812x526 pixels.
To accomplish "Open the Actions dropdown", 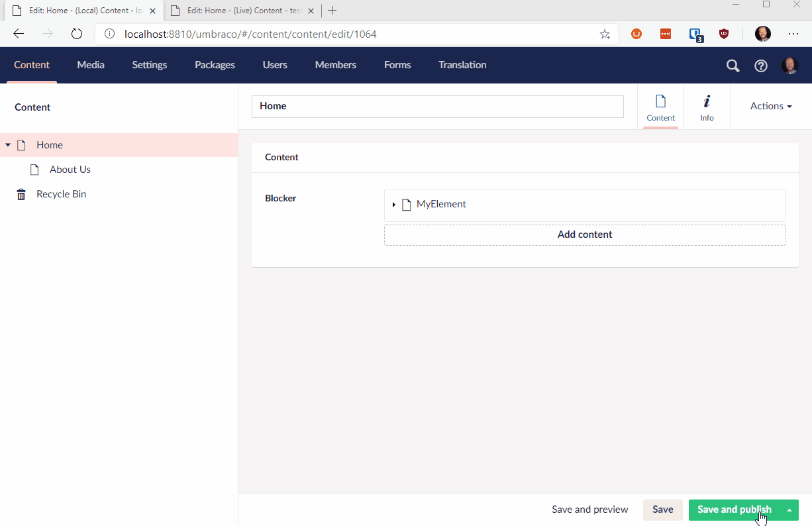I will pyautogui.click(x=770, y=106).
